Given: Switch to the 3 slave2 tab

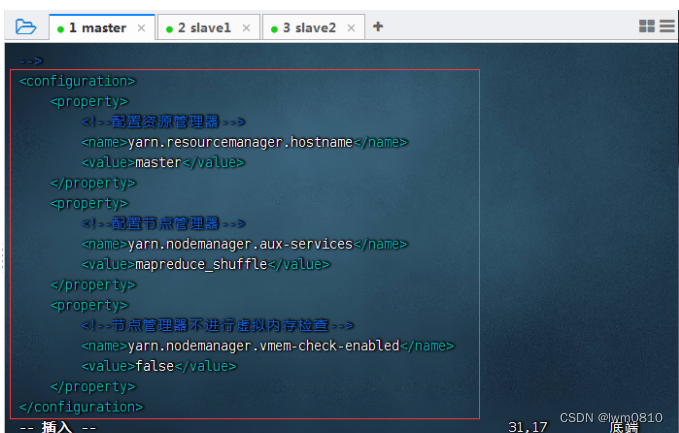Looking at the screenshot, I should pos(314,28).
